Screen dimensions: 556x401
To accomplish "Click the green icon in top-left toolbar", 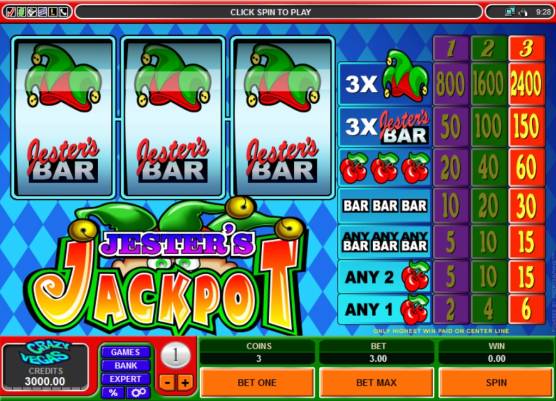I will [21, 12].
